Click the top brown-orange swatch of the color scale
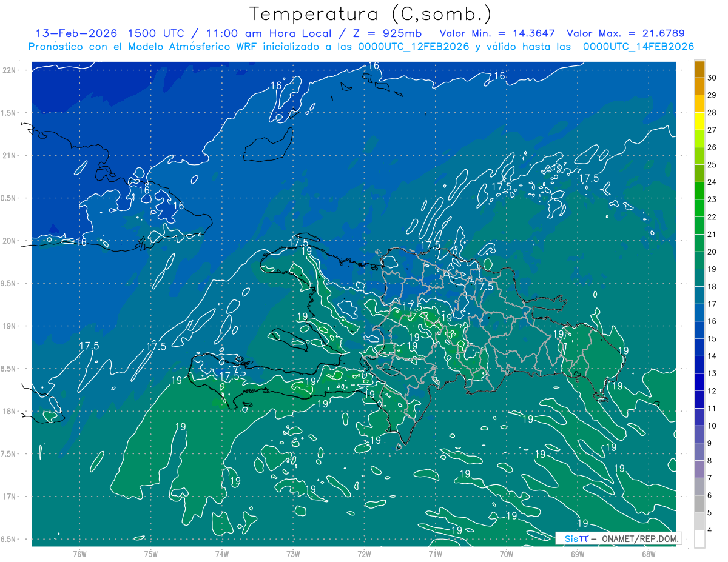 pos(699,69)
